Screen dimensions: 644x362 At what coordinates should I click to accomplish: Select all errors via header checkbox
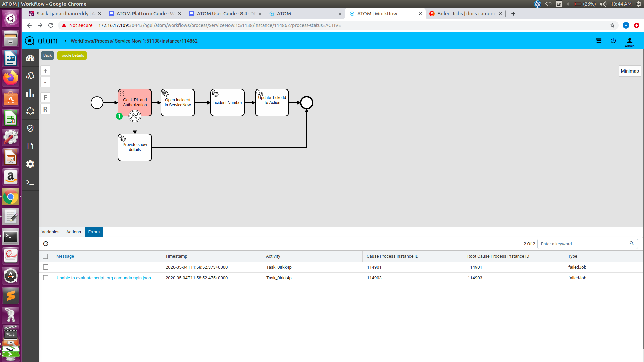point(45,256)
